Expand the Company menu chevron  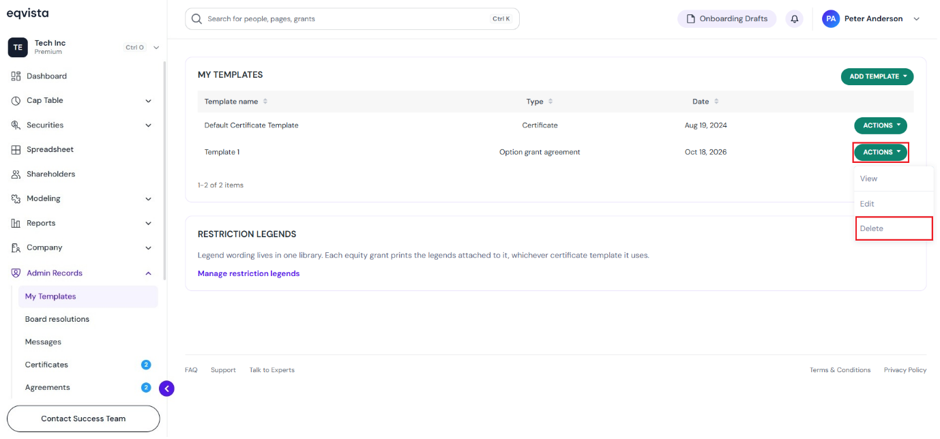pos(148,248)
